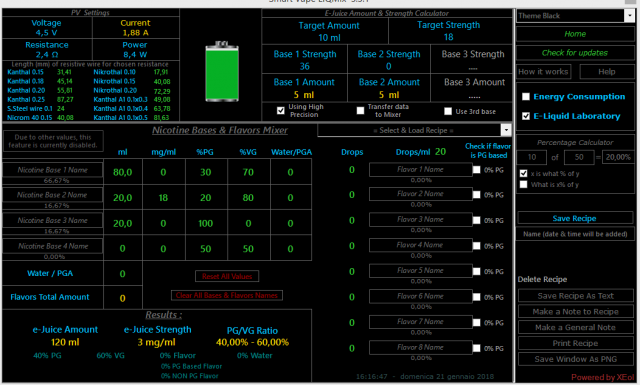
Task: Check the Use 3rd base box
Action: 448,111
